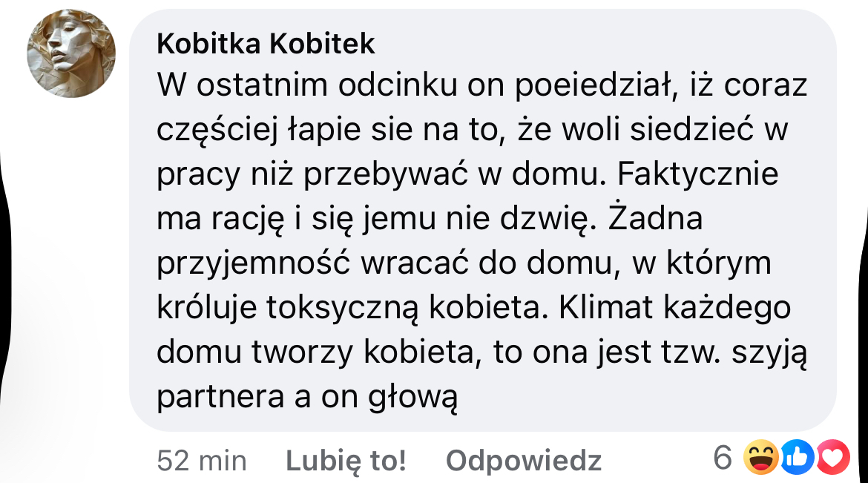Click the "52 min" comment timestamp

point(202,461)
